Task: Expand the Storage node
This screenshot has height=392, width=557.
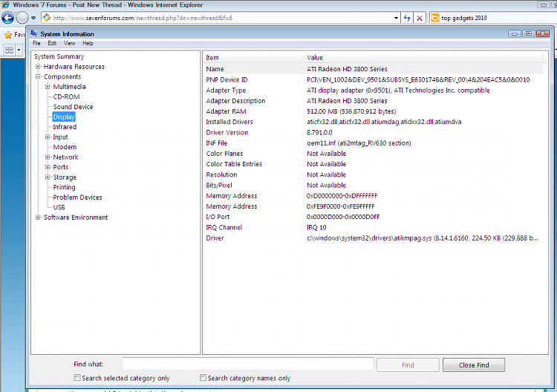Action: pos(48,177)
